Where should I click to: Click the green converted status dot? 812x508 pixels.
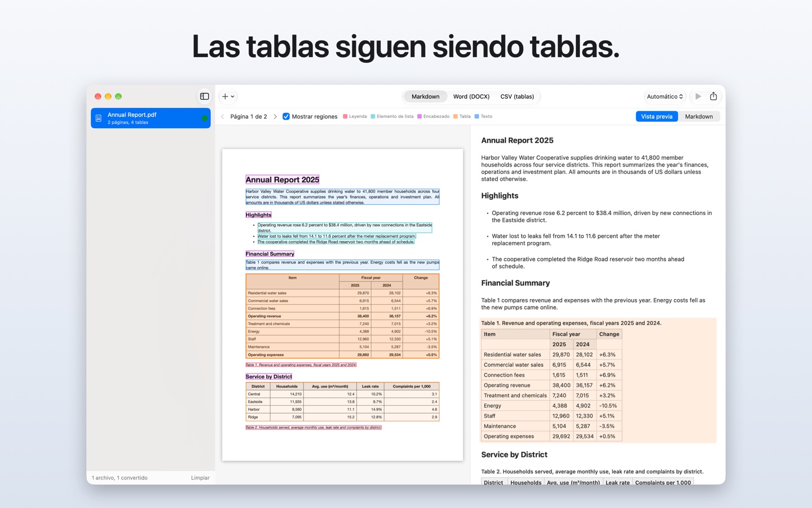point(204,118)
